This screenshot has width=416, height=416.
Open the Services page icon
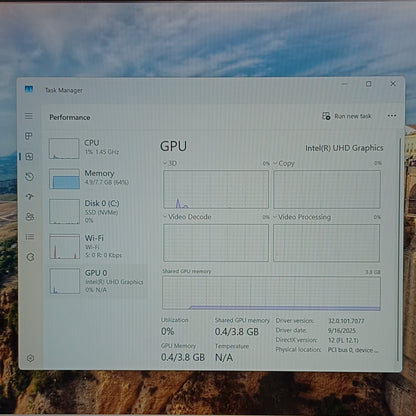click(30, 257)
